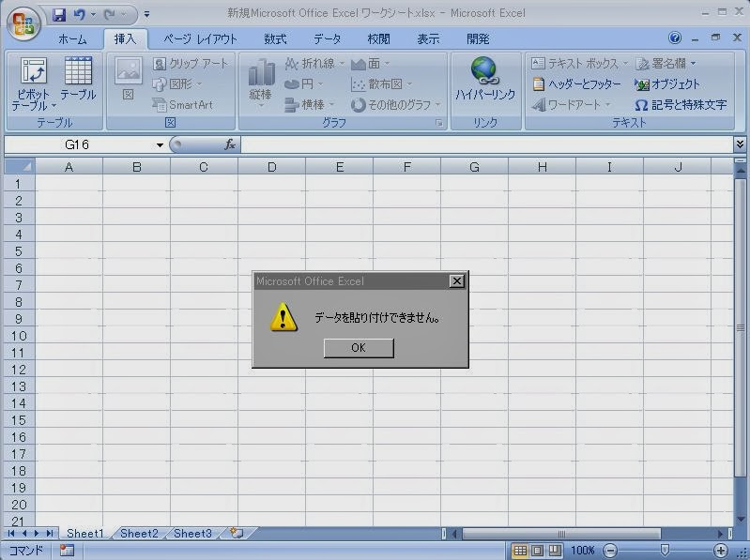Image resolution: width=750 pixels, height=560 pixels.
Task: Click the Zoom In plus button
Action: [x=721, y=551]
